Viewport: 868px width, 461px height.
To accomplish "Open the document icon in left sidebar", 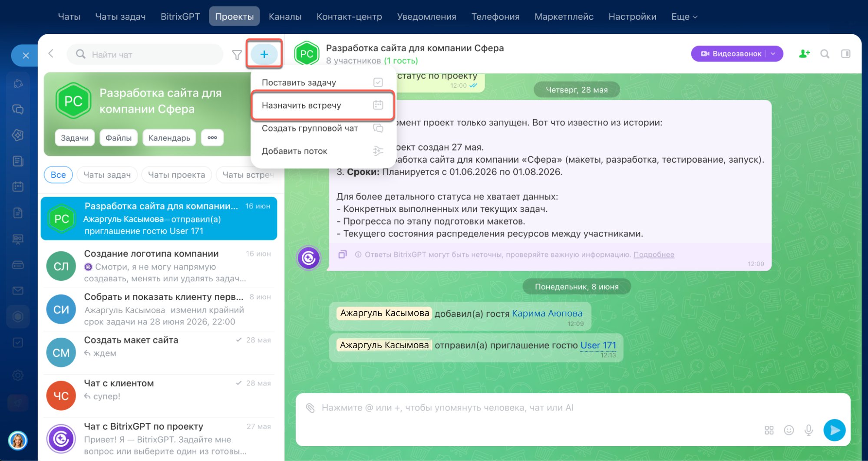I will [x=18, y=213].
